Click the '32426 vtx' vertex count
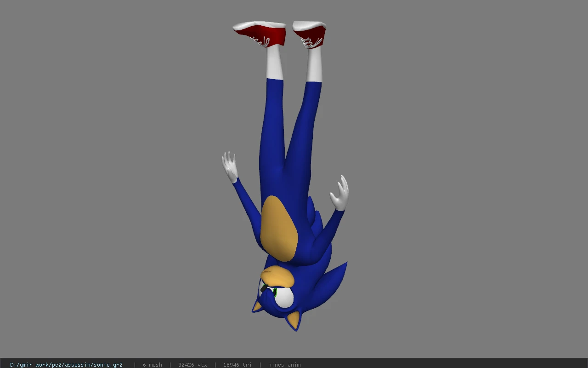 [x=192, y=365]
